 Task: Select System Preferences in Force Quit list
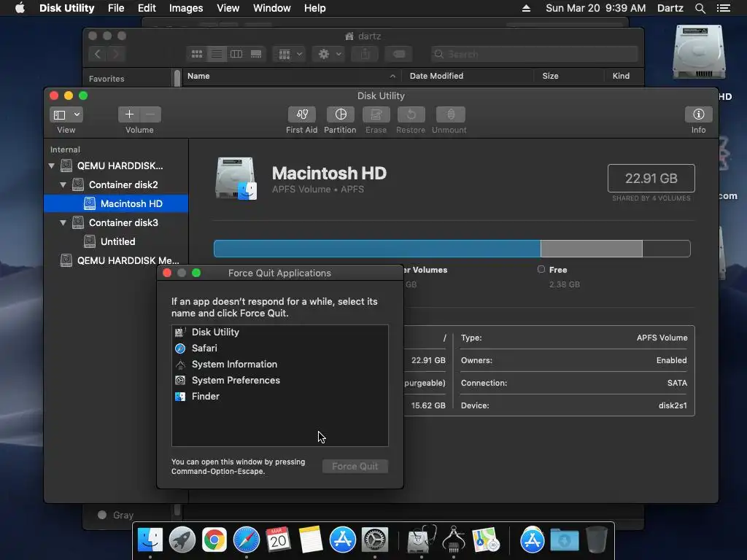[279, 381]
